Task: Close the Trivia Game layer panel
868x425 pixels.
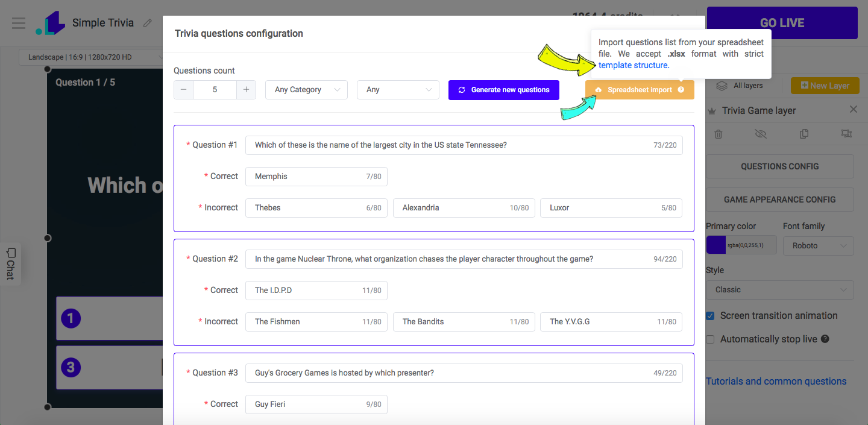Action: 853,110
